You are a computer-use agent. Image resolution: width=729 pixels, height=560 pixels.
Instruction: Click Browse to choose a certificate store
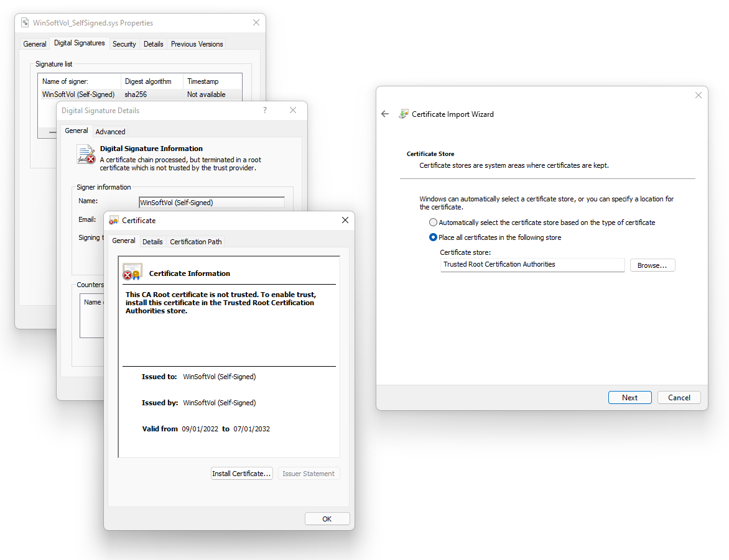pyautogui.click(x=652, y=265)
